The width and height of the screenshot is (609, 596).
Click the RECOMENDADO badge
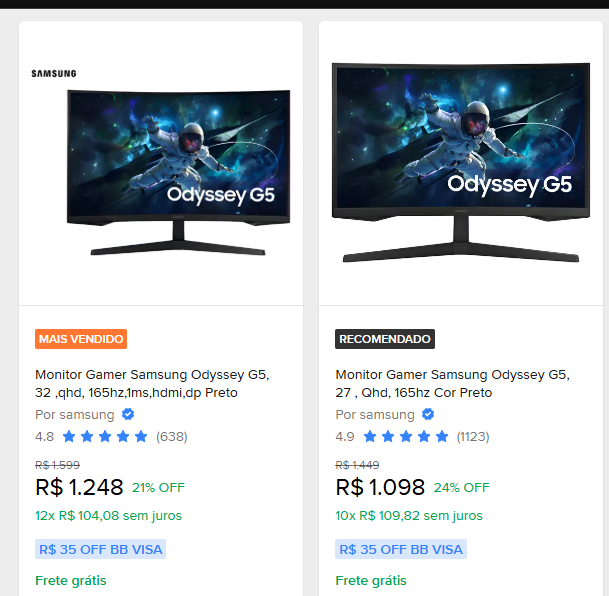coord(385,339)
